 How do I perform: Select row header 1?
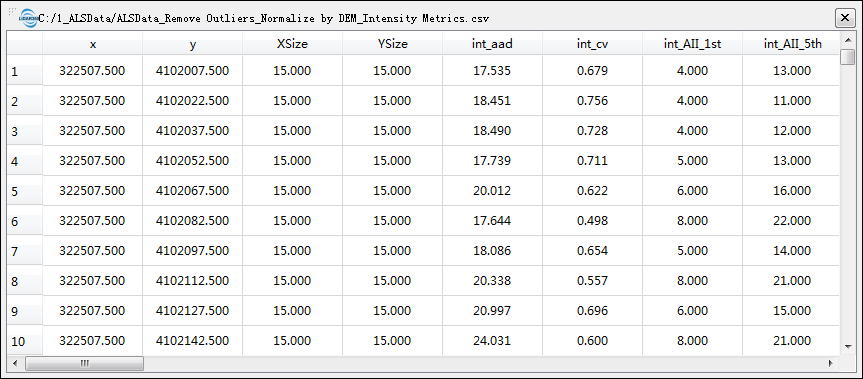click(x=25, y=71)
